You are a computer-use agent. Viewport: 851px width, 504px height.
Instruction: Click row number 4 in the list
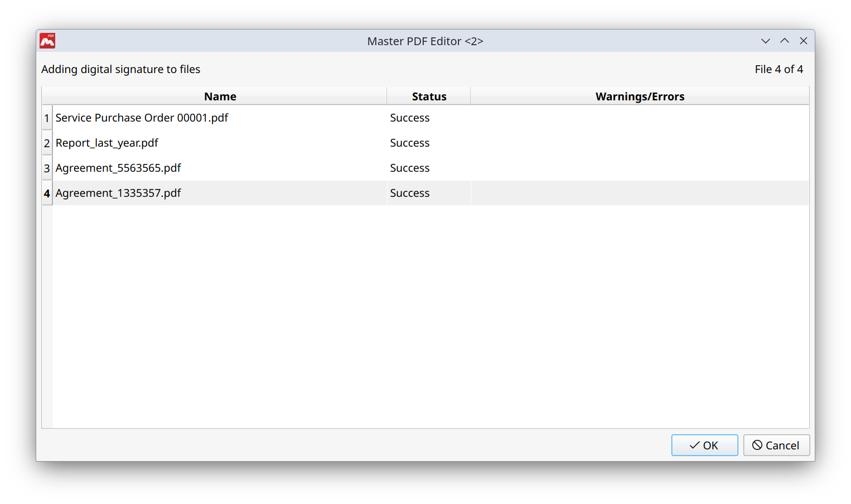[x=47, y=193]
